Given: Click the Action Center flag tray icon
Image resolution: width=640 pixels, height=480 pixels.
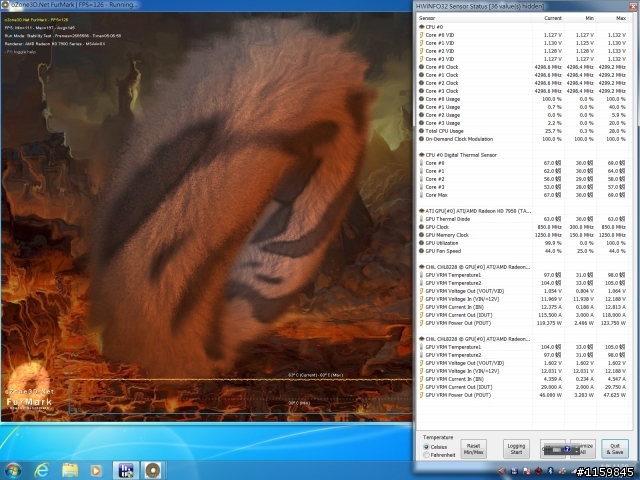Looking at the screenshot, I should (x=527, y=471).
